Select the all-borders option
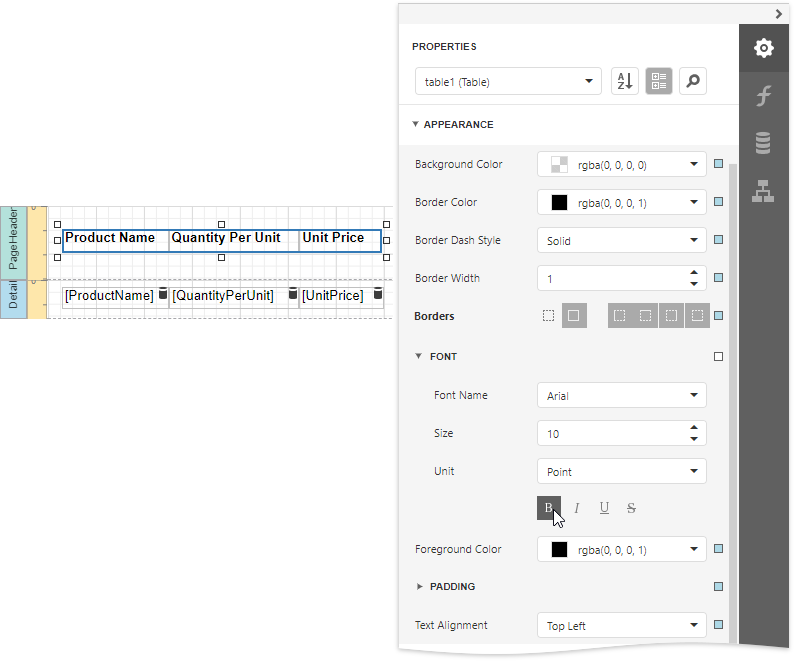This screenshot has width=794, height=661. [574, 316]
